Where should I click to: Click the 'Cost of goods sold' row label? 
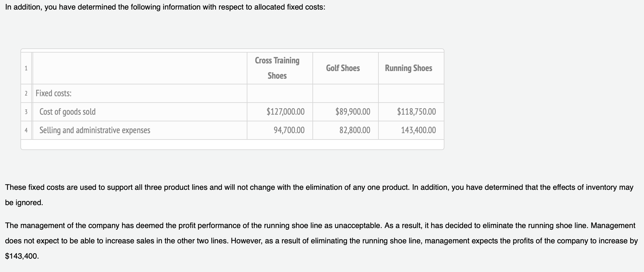pyautogui.click(x=68, y=112)
